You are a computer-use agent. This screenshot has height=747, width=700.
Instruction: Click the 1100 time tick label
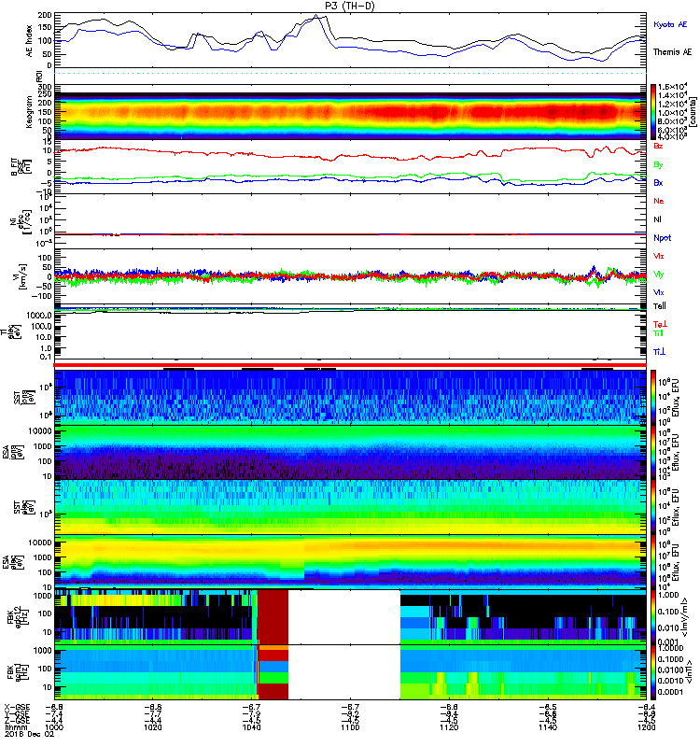pos(350,727)
